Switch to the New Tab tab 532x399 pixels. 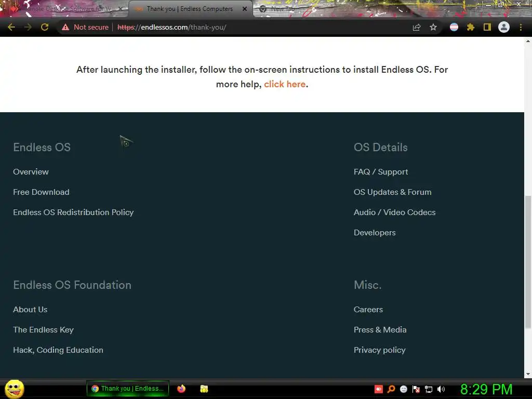[282, 9]
